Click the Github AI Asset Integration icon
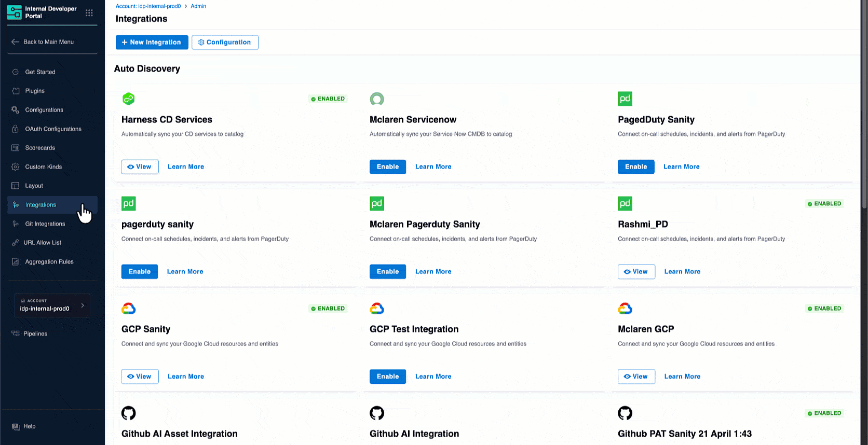The width and height of the screenshot is (868, 445). click(x=129, y=413)
